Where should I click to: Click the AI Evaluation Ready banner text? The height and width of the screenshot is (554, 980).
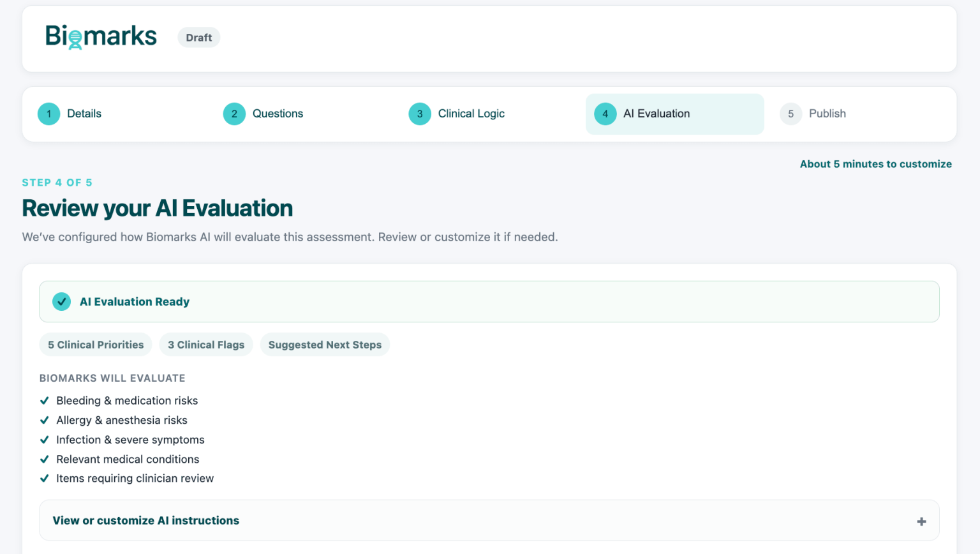pos(135,301)
